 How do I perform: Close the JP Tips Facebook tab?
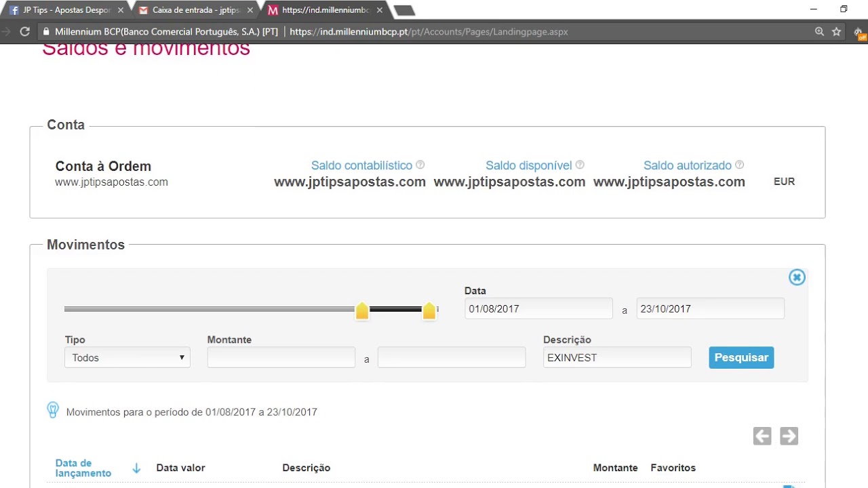121,10
